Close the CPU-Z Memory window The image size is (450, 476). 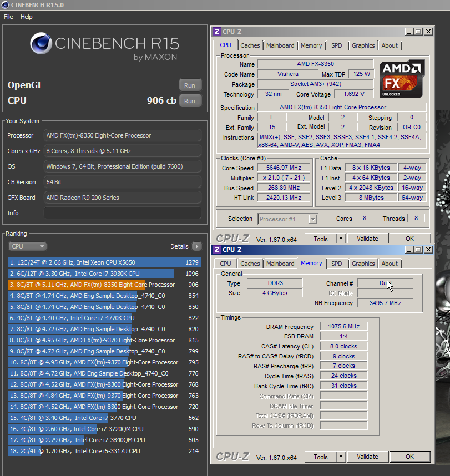point(428,249)
